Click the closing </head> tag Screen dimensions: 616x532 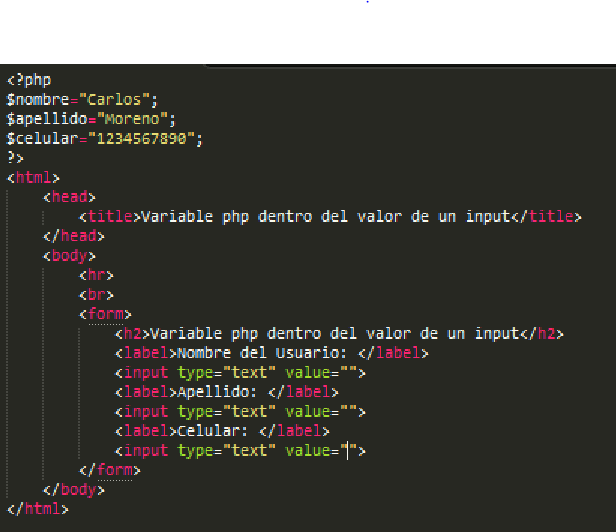[x=74, y=236]
